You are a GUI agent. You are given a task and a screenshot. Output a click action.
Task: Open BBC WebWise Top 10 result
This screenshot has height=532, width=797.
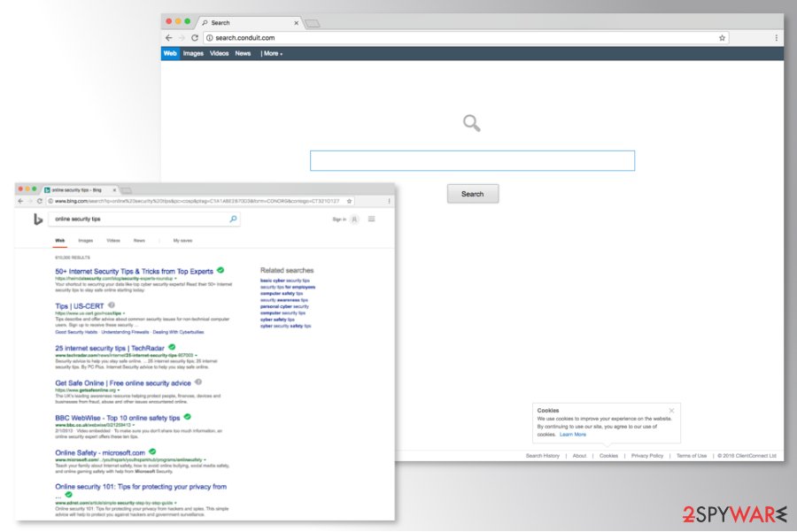[118, 418]
